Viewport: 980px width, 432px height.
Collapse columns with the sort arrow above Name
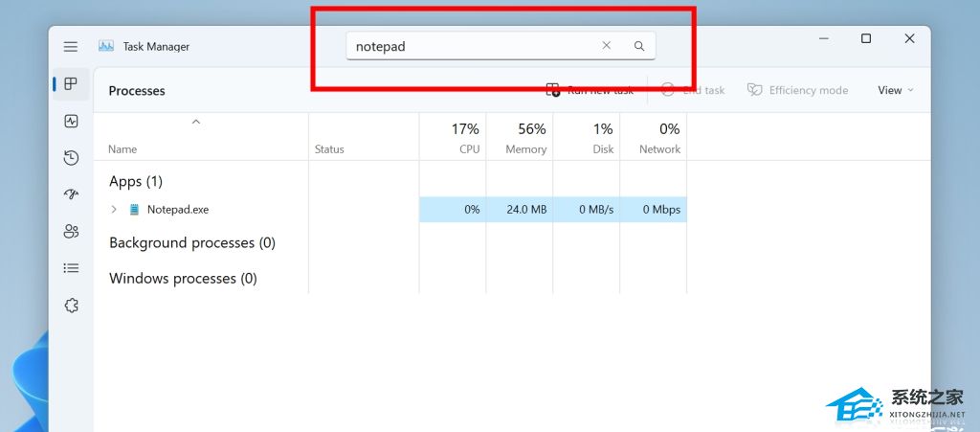195,122
